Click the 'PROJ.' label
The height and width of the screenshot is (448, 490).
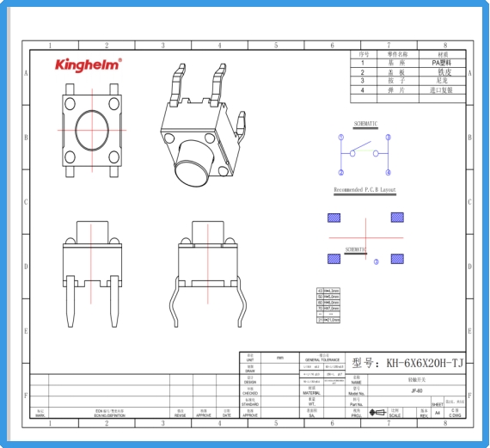(x=356, y=415)
